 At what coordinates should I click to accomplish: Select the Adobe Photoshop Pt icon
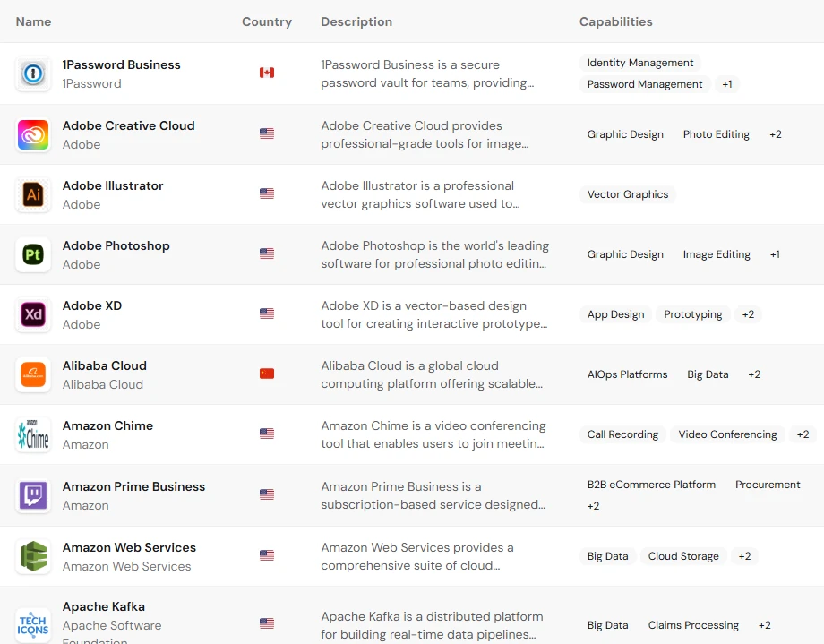pyautogui.click(x=33, y=254)
